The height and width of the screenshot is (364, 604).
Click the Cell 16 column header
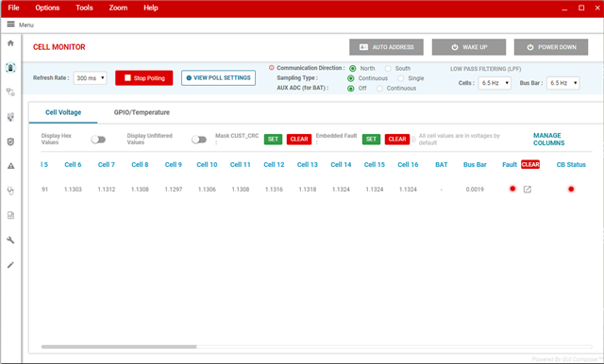[x=408, y=165]
